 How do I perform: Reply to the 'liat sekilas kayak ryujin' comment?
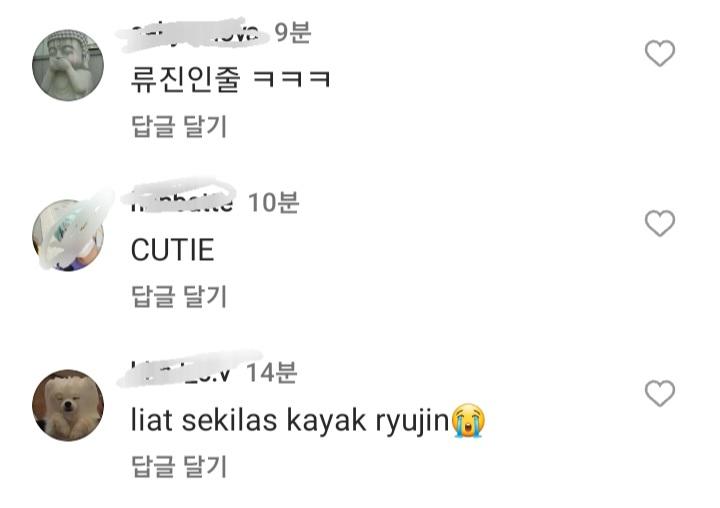click(179, 466)
